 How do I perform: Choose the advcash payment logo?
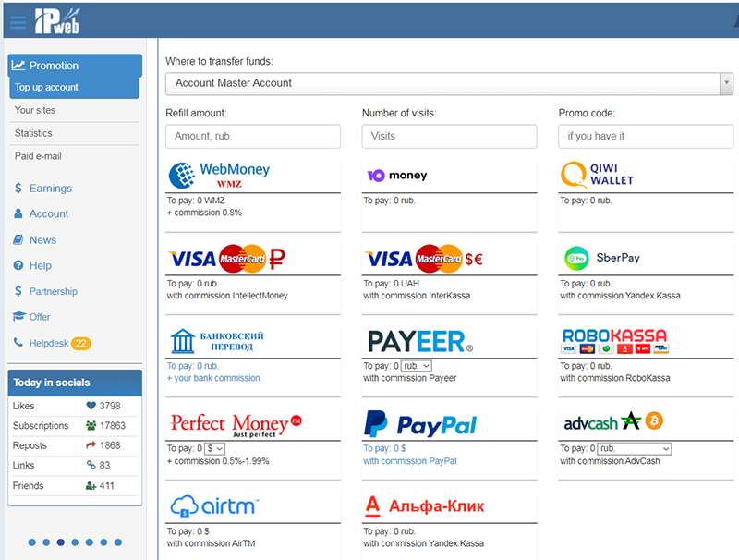pyautogui.click(x=613, y=422)
